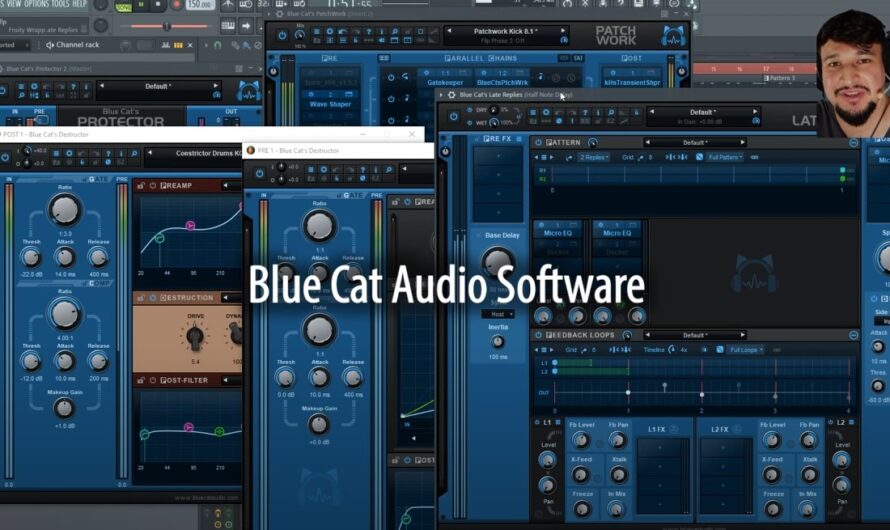Screen dimensions: 890x530
Task: Click the Gate Ratio knob in POST 1 Destructor
Action: point(65,210)
